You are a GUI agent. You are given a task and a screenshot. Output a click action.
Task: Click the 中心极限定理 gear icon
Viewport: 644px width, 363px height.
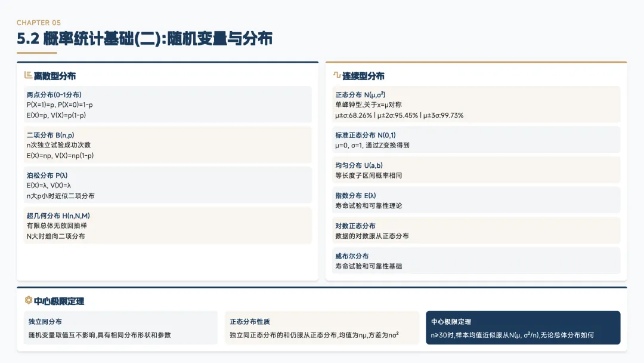click(29, 300)
